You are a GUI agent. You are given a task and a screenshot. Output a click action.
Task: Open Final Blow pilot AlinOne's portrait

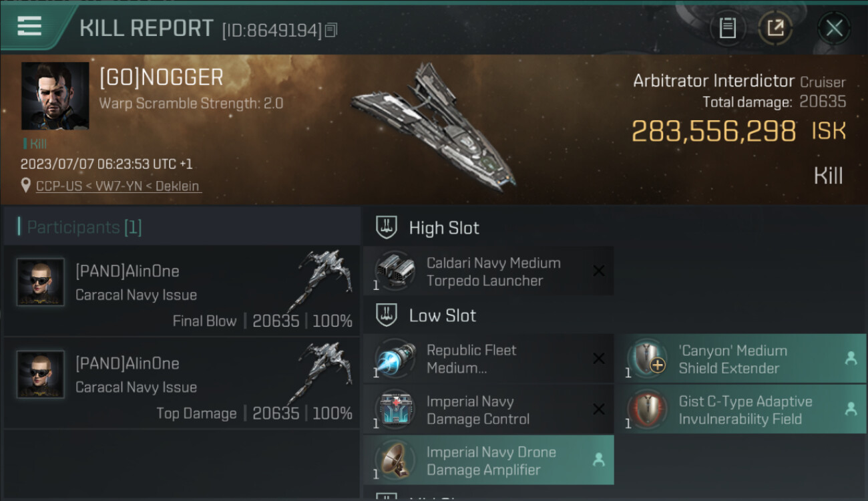(x=41, y=283)
